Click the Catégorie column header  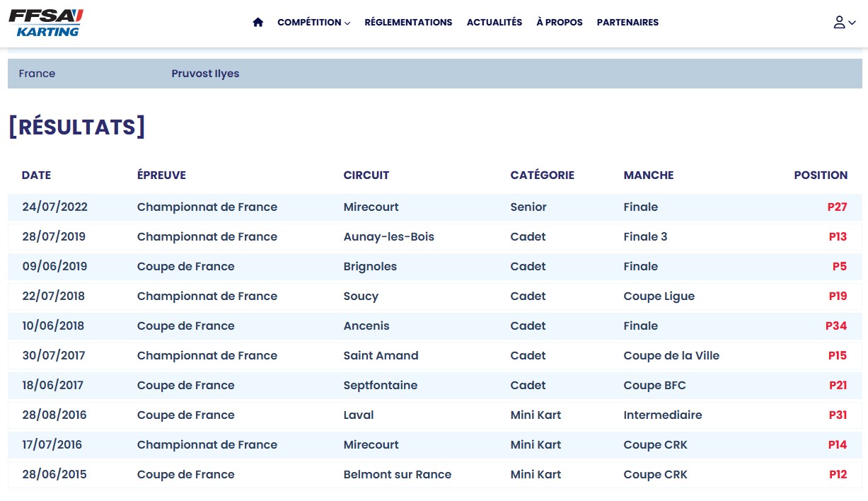point(542,175)
